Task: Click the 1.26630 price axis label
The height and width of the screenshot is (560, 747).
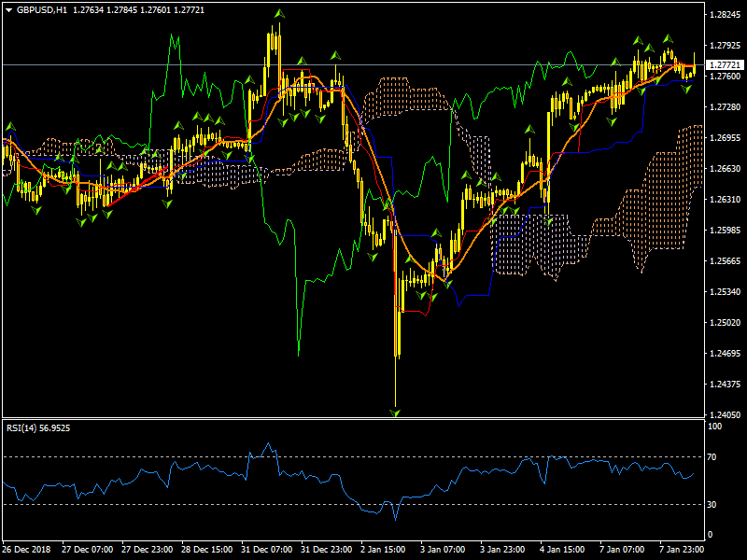Action: [724, 169]
